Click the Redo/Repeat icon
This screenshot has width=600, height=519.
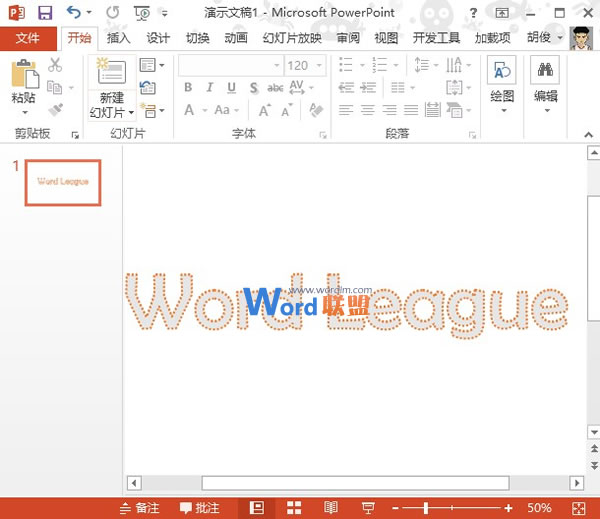(x=112, y=13)
